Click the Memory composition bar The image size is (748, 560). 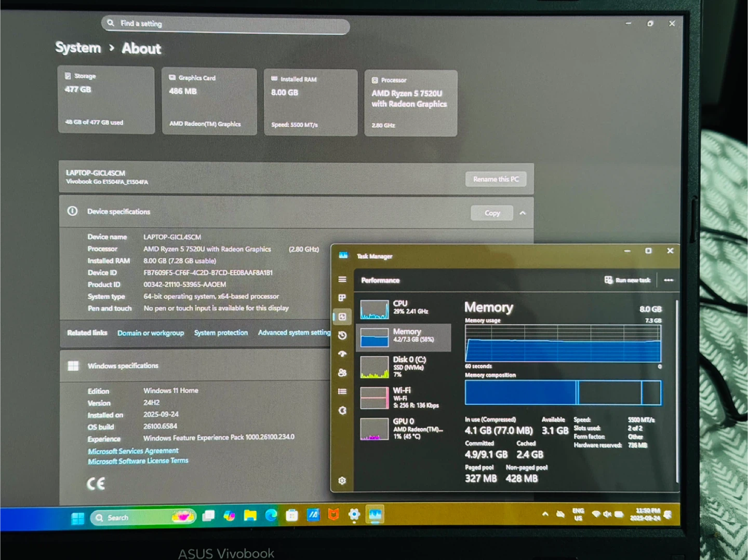coord(563,392)
